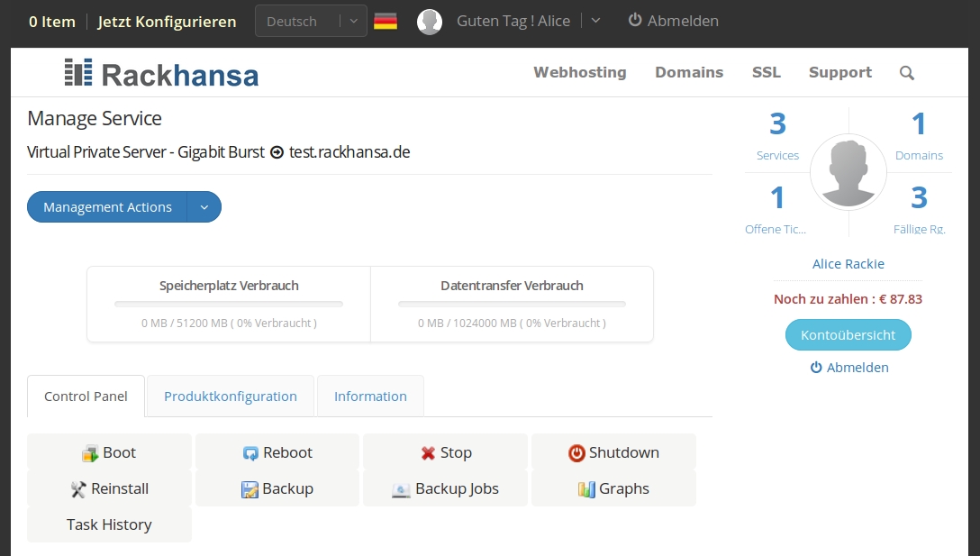980x556 pixels.
Task: Click the arrow icon before test.rackhansa.de
Action: tap(277, 152)
